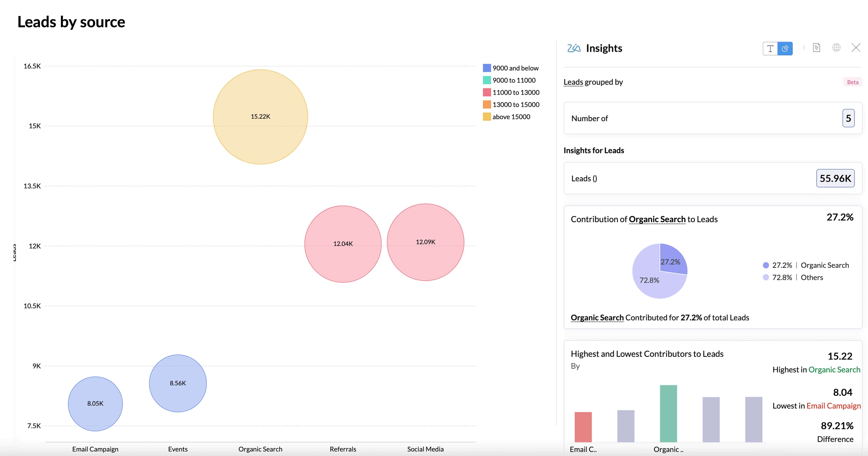
Task: Click the red Email Campaign lowest link
Action: [x=834, y=406]
